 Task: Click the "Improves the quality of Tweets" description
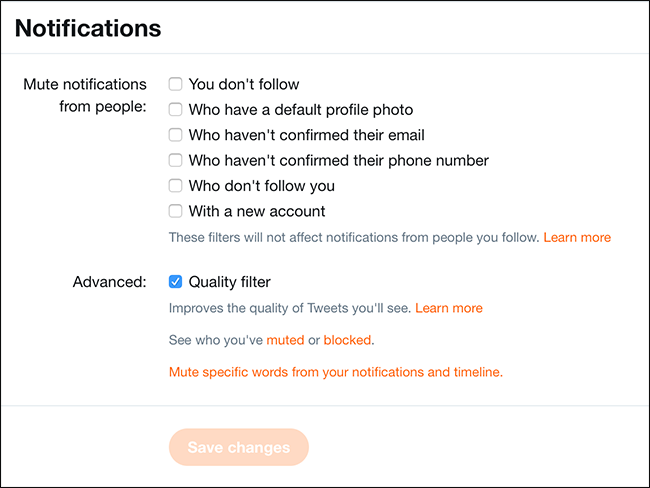(290, 308)
